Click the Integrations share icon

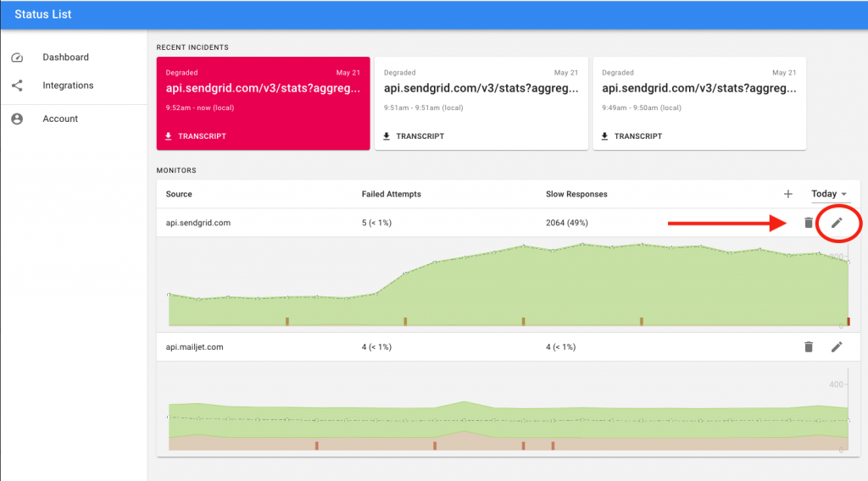click(17, 86)
